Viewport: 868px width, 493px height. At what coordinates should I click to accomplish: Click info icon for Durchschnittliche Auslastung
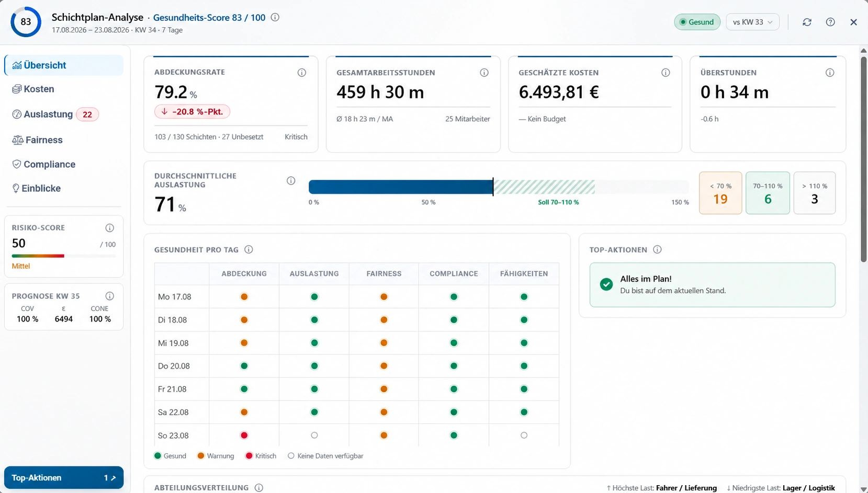point(291,181)
